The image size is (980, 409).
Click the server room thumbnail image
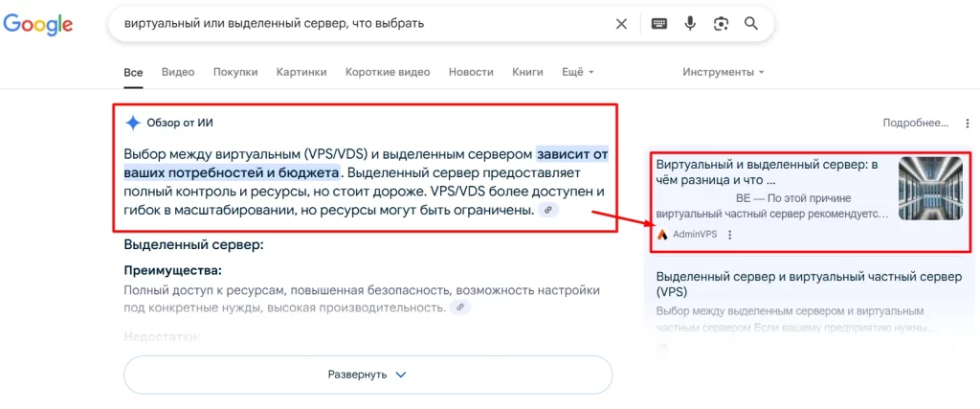(x=930, y=189)
